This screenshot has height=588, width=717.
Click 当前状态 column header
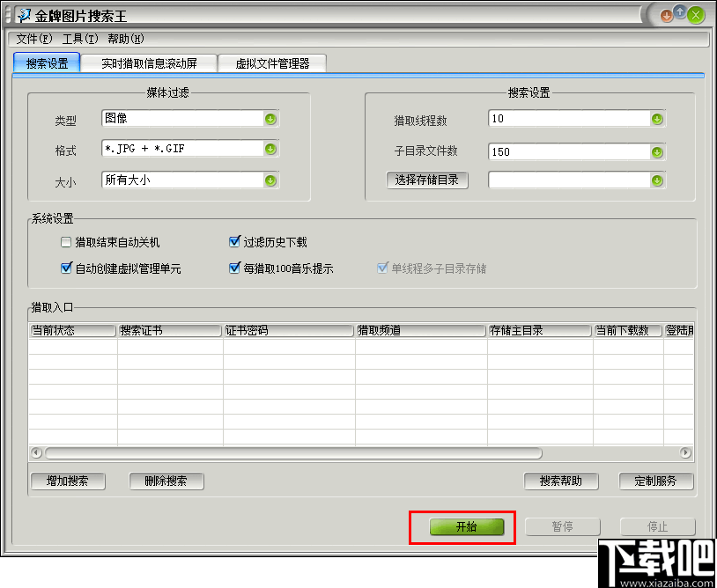[x=73, y=331]
